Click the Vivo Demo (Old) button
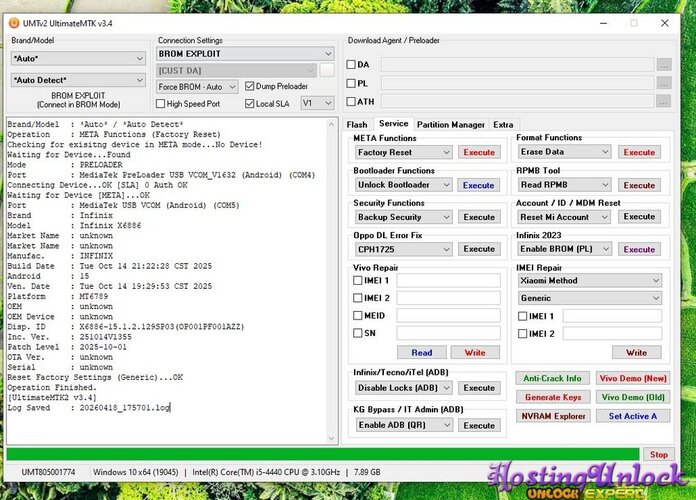This screenshot has width=696, height=500. pos(633,397)
